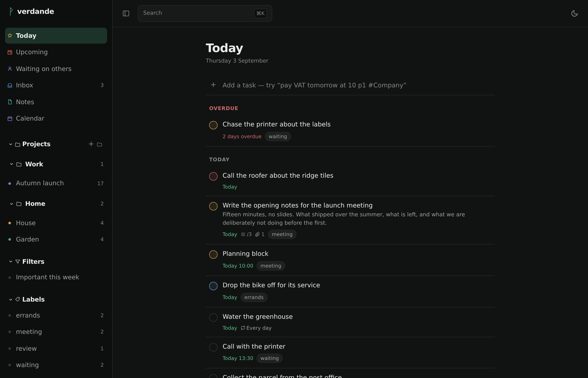Open the Upcoming view
The image size is (588, 378).
[56, 52]
